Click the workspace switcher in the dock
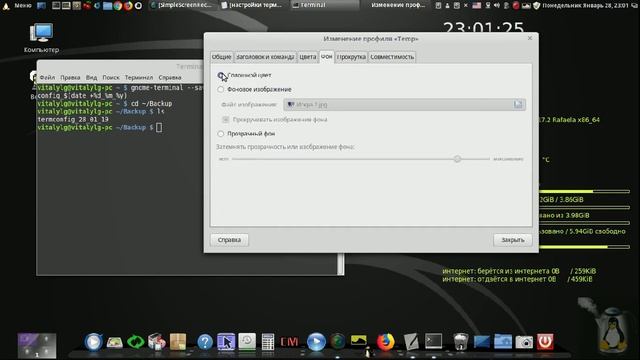 pos(37,346)
